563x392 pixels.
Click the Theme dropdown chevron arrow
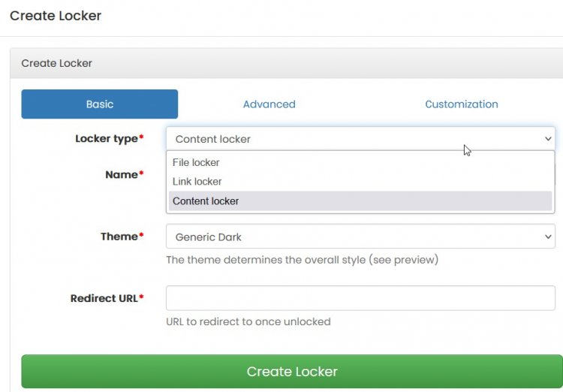(x=548, y=237)
